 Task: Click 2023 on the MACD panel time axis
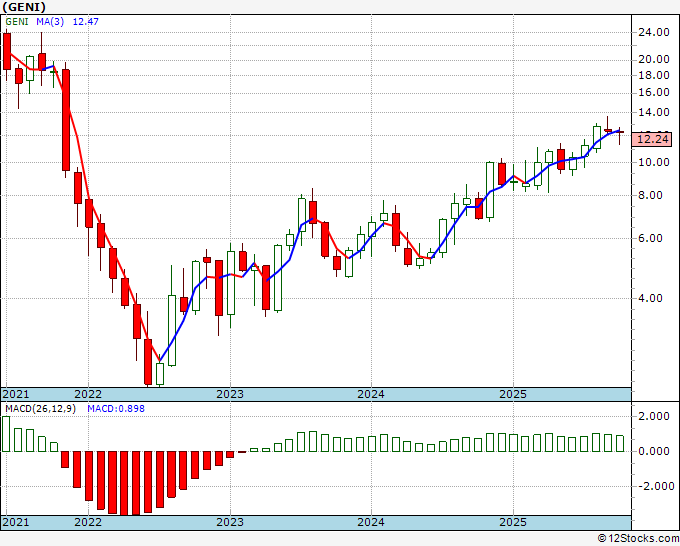(x=230, y=522)
